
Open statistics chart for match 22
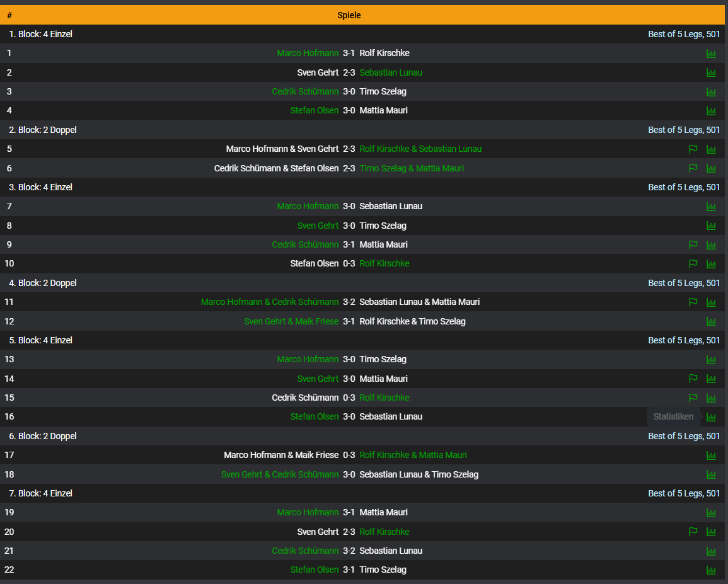point(711,570)
